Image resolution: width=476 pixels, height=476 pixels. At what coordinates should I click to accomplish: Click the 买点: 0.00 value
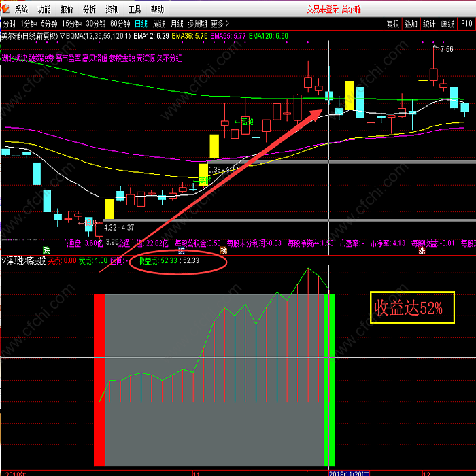pyautogui.click(x=62, y=260)
